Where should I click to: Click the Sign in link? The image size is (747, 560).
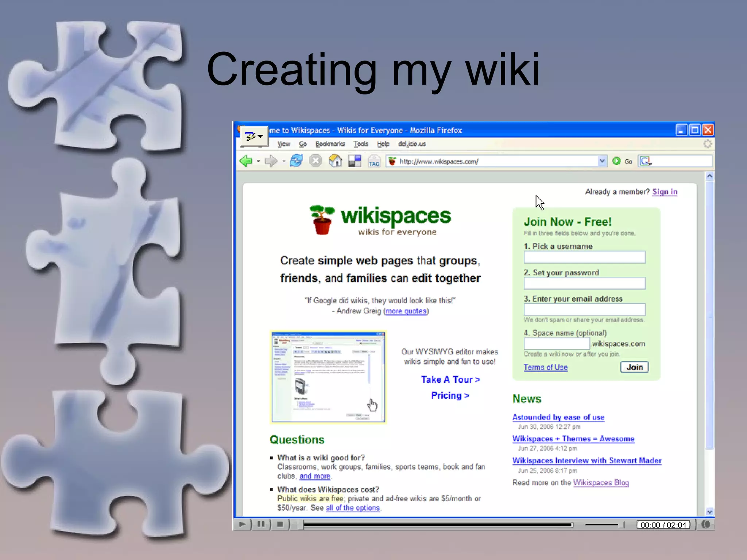(x=665, y=192)
